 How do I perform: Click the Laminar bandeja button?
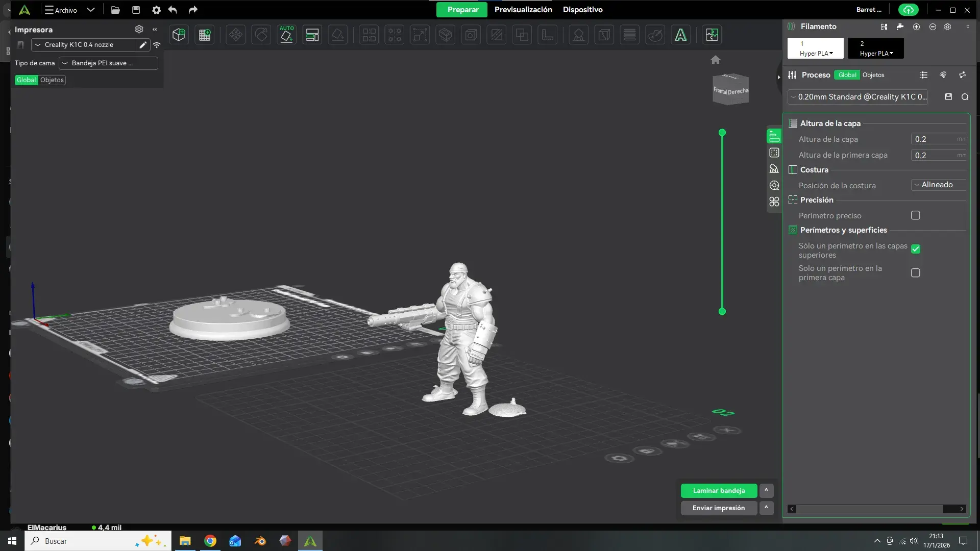click(x=719, y=490)
